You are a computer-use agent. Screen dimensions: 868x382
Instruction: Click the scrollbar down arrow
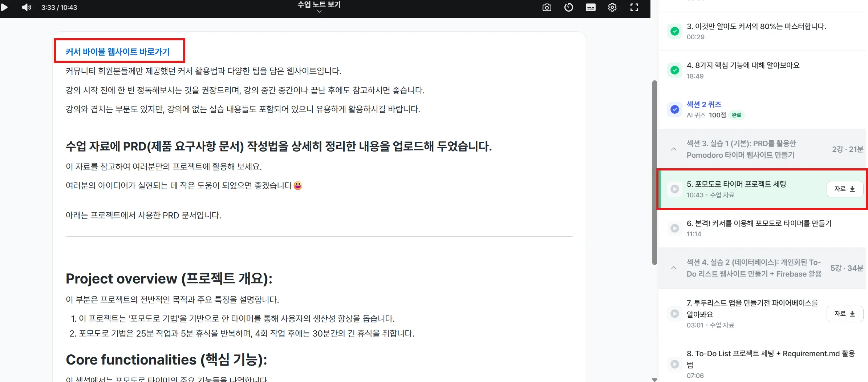point(654,379)
